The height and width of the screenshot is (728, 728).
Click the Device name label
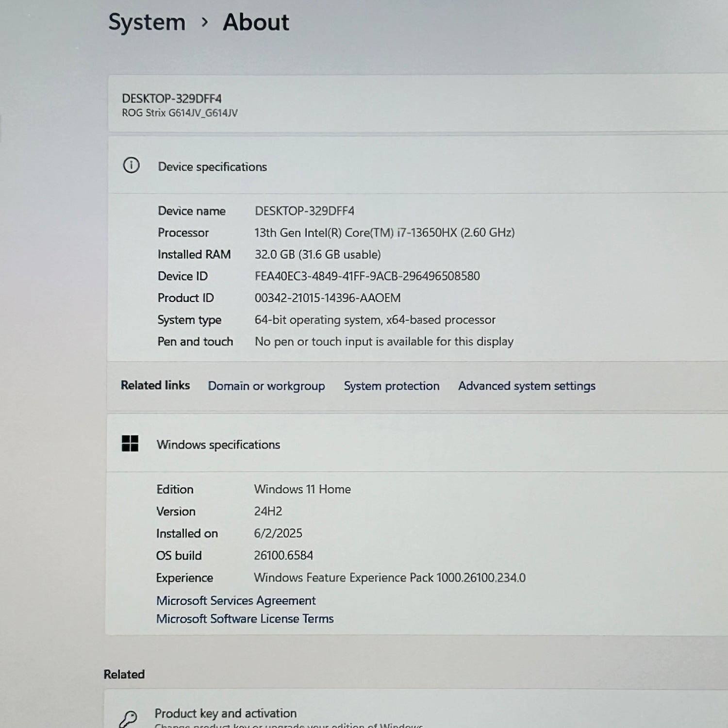(192, 211)
